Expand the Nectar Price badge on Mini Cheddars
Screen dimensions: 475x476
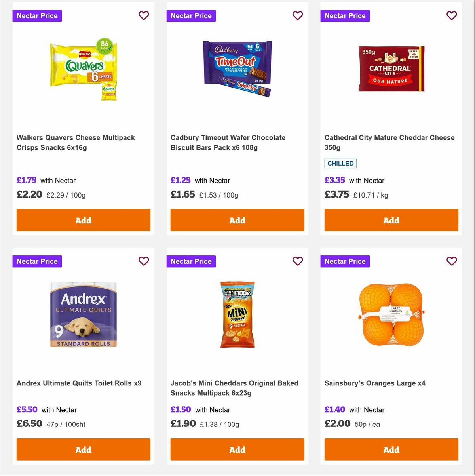[191, 261]
